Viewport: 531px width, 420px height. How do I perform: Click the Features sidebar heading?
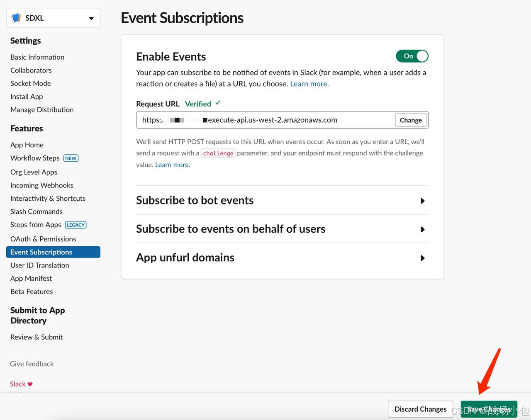point(27,129)
